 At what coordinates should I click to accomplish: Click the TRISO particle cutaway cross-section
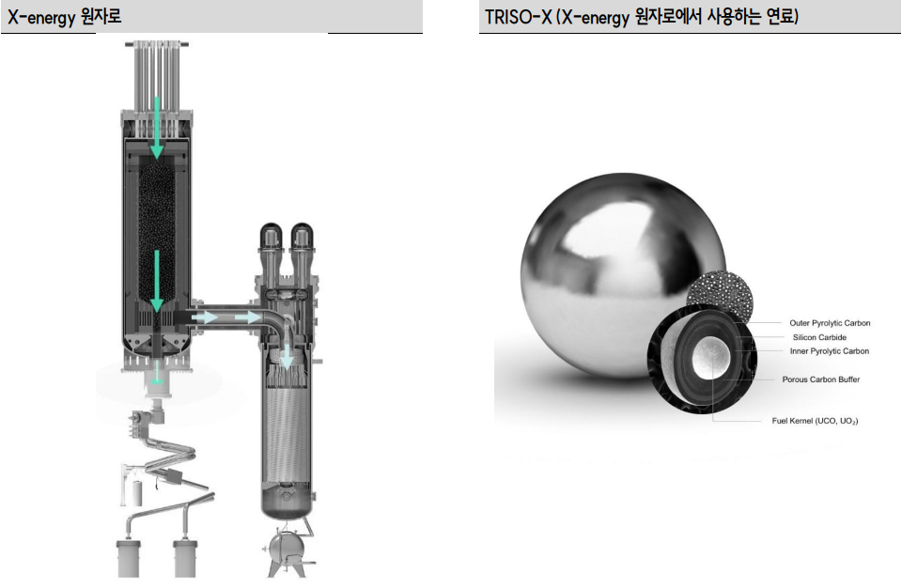[x=702, y=360]
